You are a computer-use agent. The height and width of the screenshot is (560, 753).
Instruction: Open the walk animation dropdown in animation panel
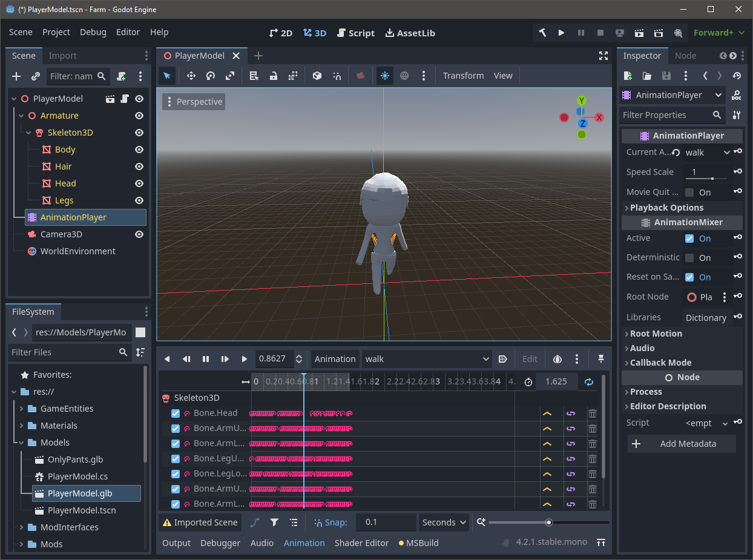[x=426, y=359]
